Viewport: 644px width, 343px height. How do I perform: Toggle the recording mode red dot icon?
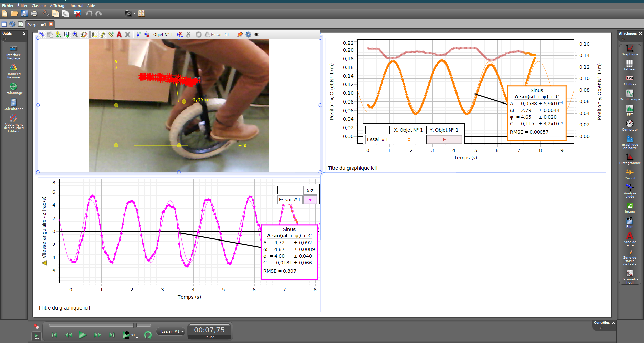[36, 326]
